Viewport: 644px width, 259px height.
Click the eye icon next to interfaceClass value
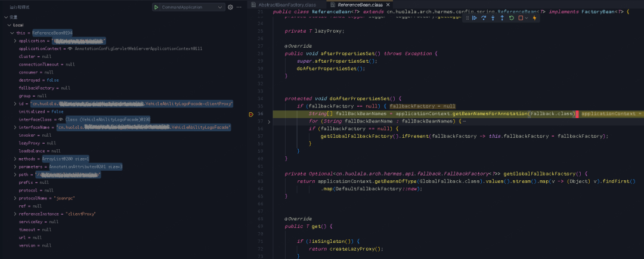click(x=60, y=119)
